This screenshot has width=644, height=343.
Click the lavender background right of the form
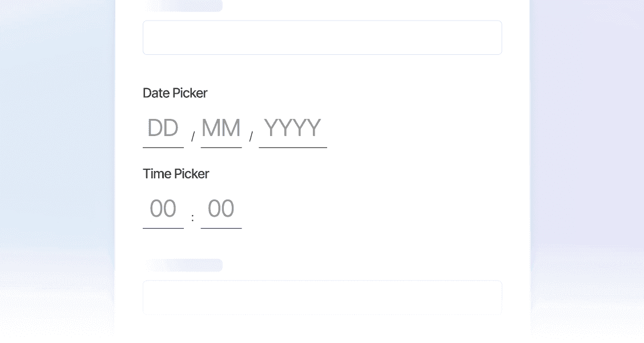pos(588,171)
